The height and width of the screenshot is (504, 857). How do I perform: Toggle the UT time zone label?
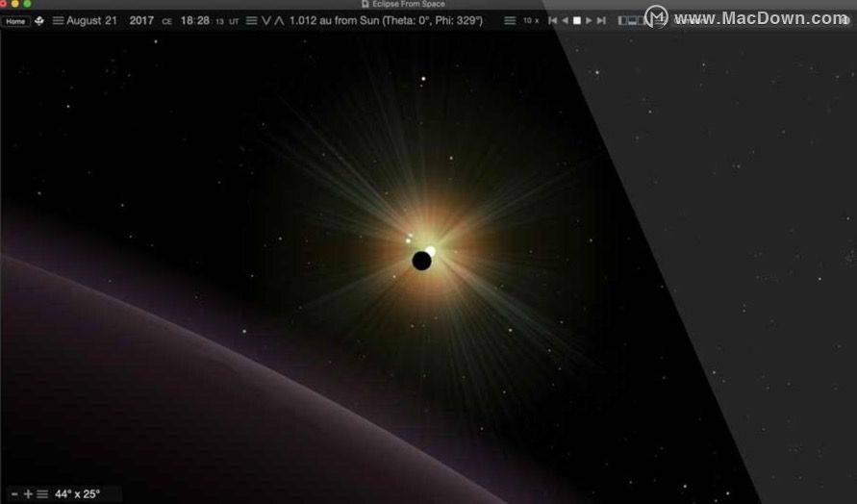point(234,22)
